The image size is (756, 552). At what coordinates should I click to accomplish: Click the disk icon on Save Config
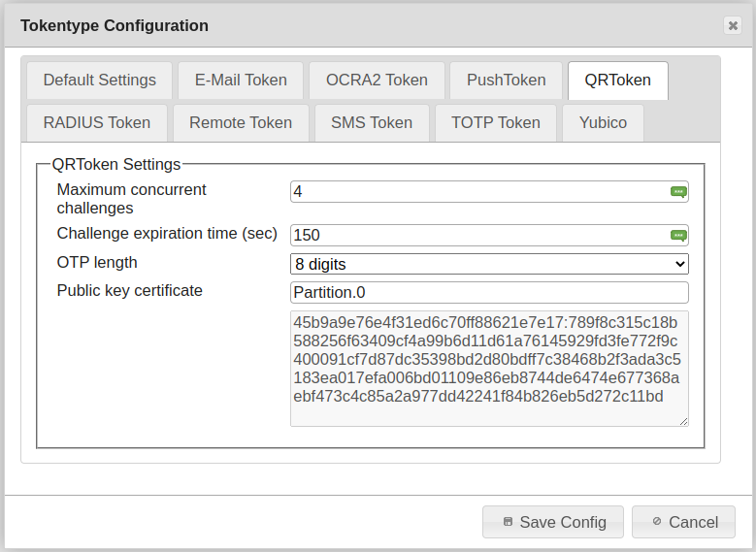508,522
